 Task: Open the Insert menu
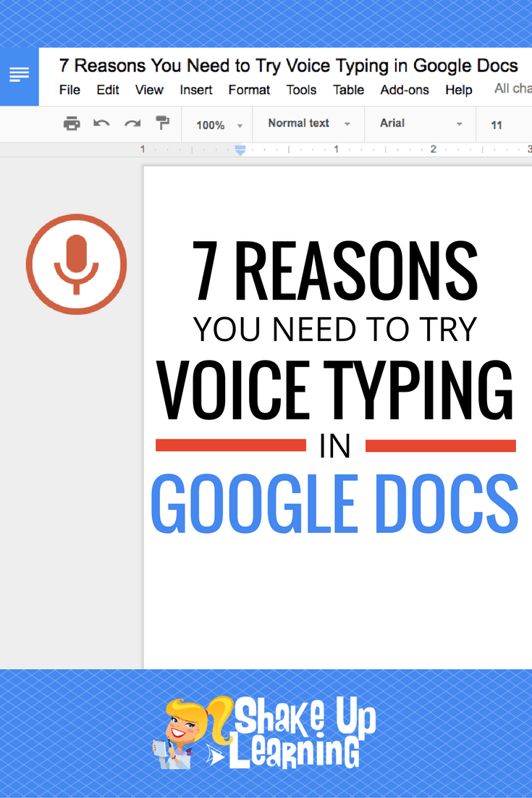tap(196, 90)
